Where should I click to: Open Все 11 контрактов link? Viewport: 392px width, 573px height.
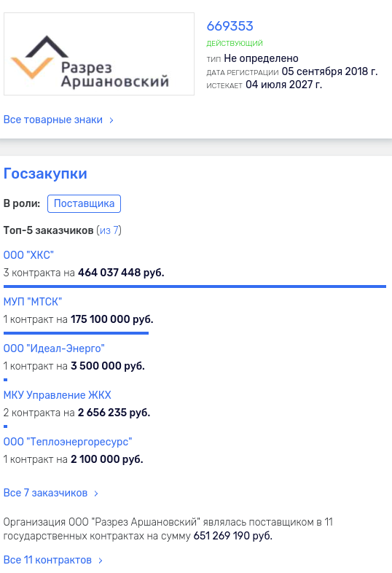(x=47, y=560)
